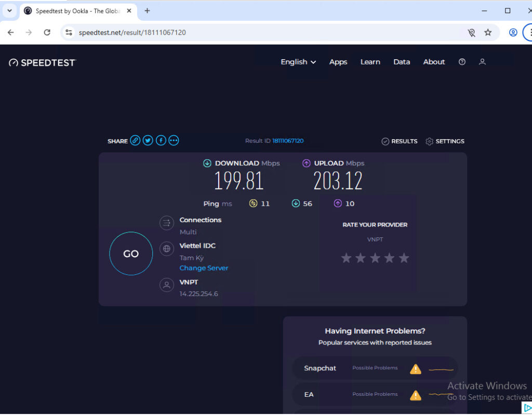Open result ID 18111067120 link

pos(288,141)
